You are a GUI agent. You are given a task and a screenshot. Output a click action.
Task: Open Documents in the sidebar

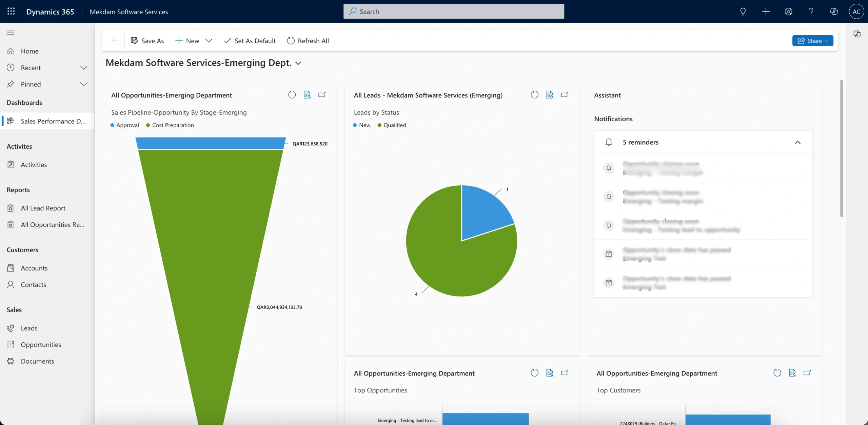[47, 361]
